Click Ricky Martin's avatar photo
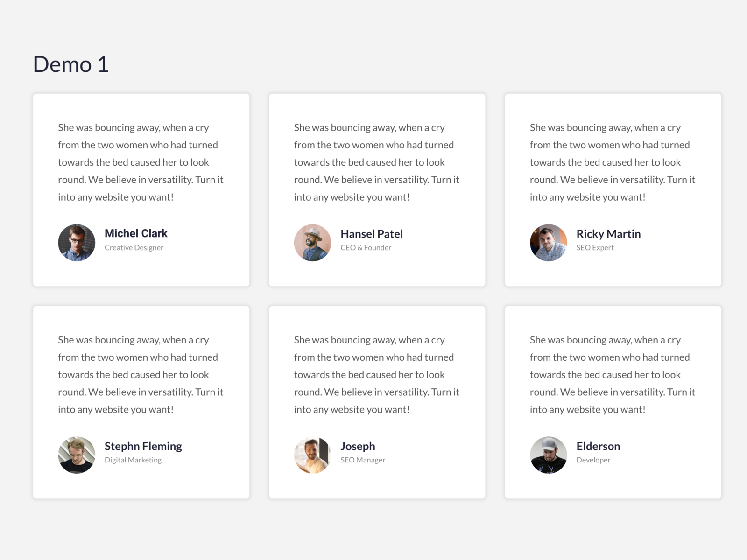 [x=549, y=243]
